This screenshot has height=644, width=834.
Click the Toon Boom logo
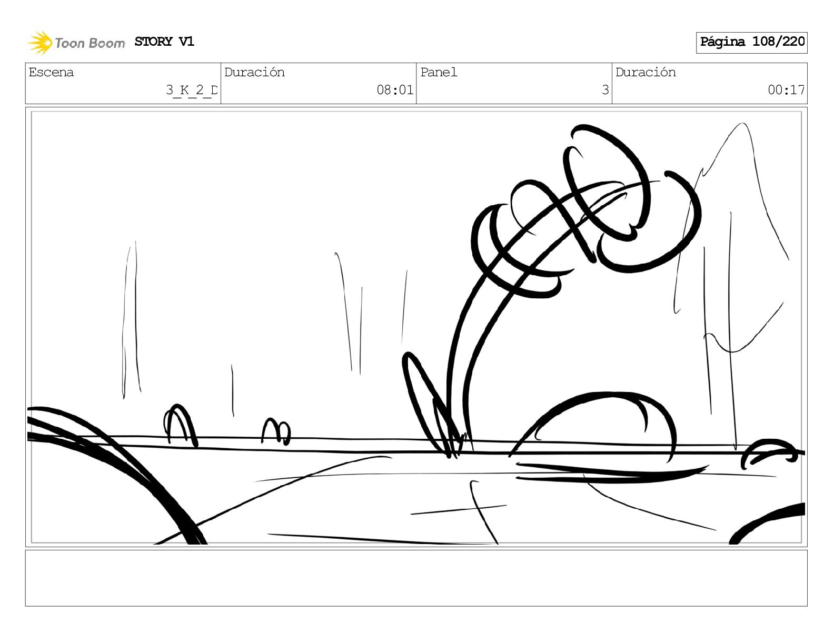pos(76,43)
